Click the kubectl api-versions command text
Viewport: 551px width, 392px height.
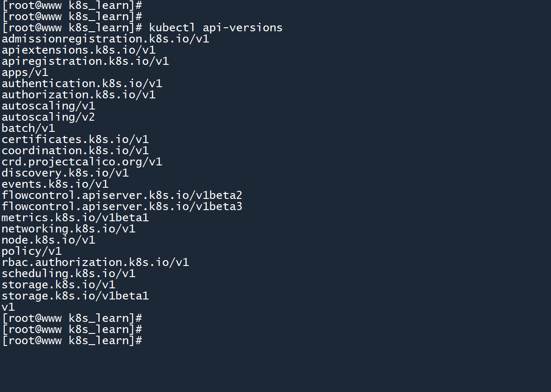click(216, 28)
